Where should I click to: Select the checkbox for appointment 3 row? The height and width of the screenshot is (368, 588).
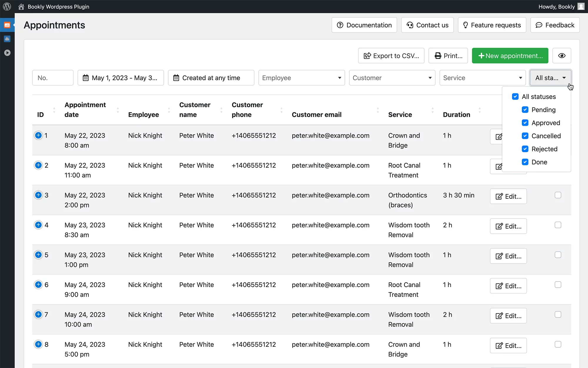[x=558, y=195]
